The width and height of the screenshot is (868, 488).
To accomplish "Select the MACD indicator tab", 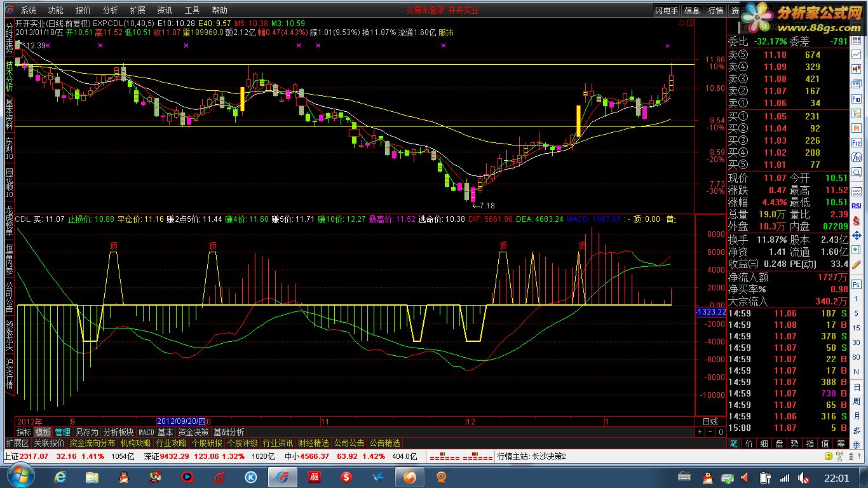I will pyautogui.click(x=146, y=432).
